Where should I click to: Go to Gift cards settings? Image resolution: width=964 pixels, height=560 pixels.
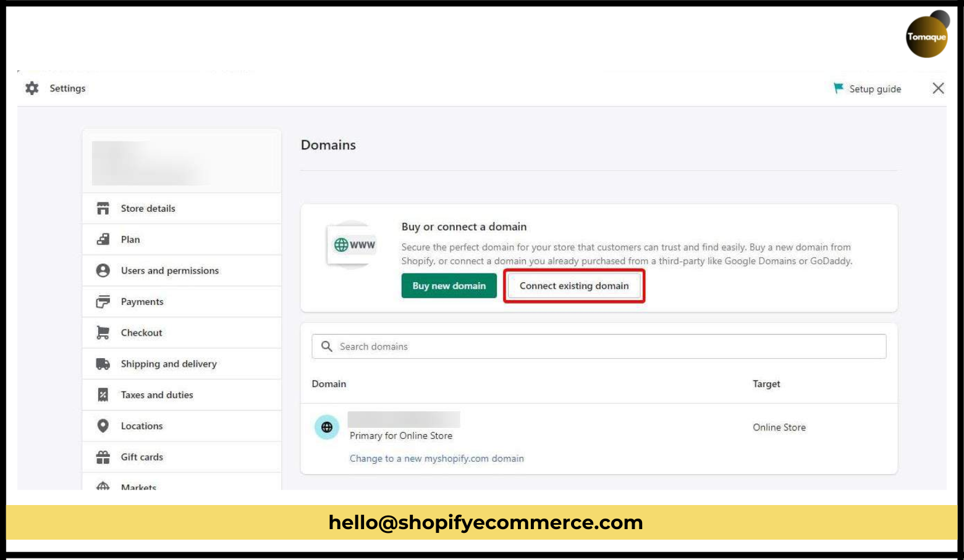coord(182,457)
